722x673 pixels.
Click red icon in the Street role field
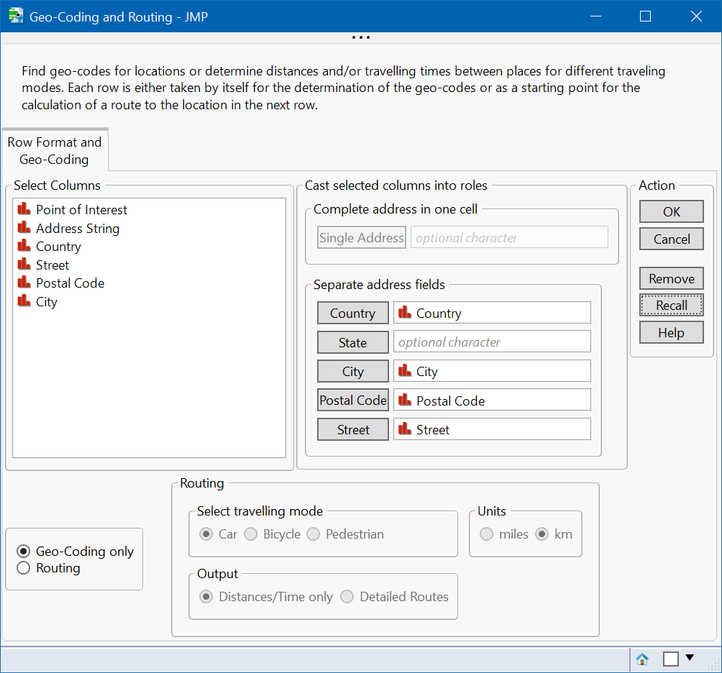(x=405, y=429)
